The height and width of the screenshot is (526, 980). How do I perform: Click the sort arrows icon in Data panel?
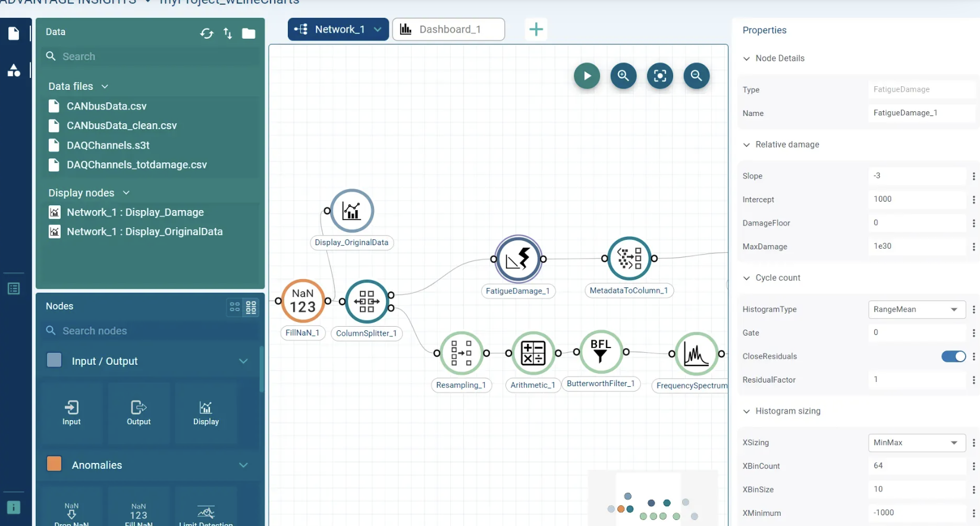pos(228,33)
